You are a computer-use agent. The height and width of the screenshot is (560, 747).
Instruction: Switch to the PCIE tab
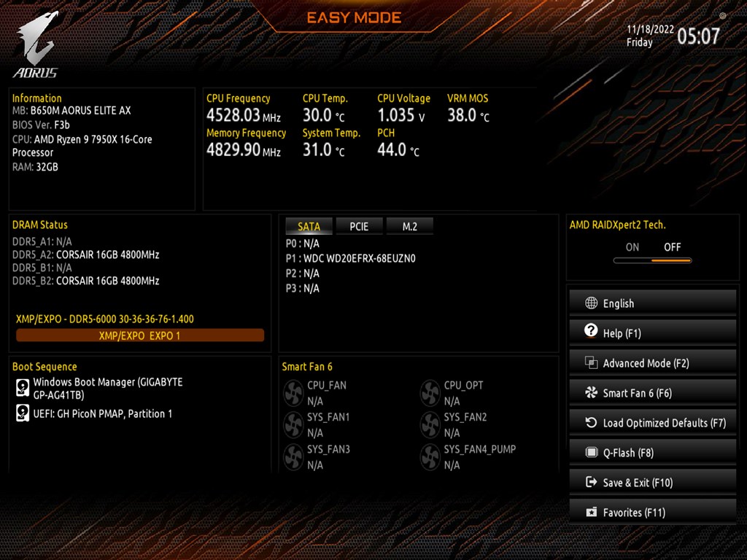point(359,226)
